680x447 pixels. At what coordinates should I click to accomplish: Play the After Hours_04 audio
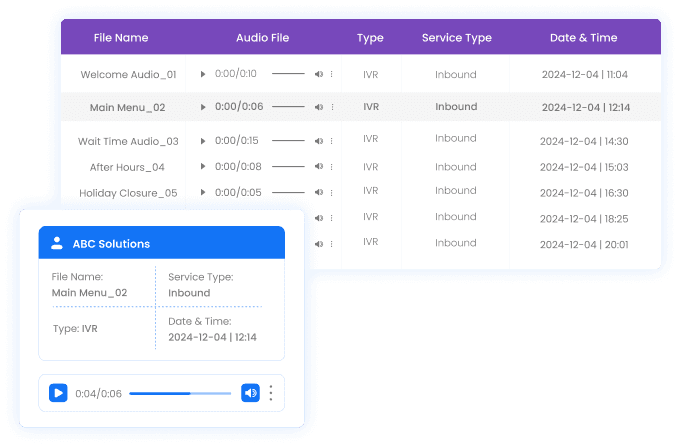coord(203,166)
